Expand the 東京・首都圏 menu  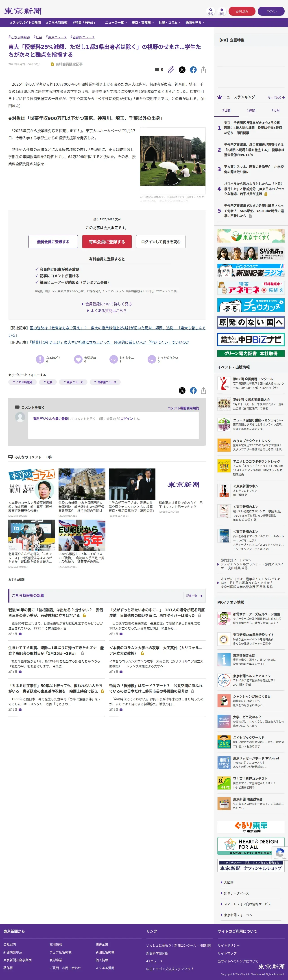click(143, 22)
